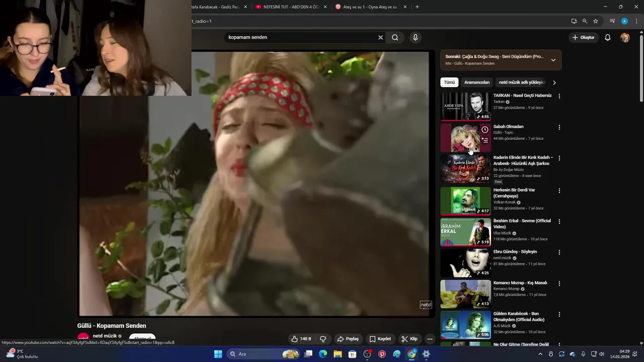Viewport: 644px width, 362px height.
Task: Open the Gülden Karaböcek video thumbnail
Action: [465, 325]
